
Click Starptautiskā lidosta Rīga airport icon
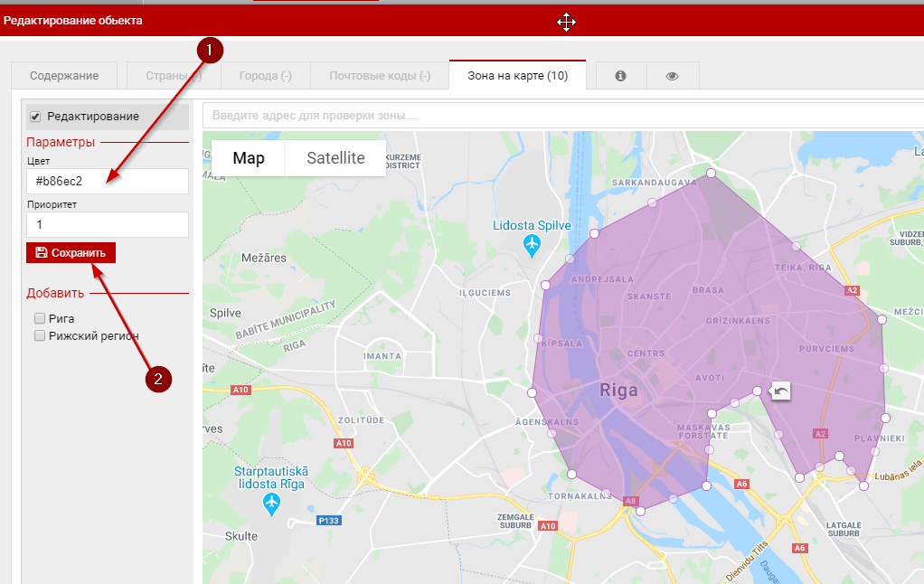click(x=271, y=502)
